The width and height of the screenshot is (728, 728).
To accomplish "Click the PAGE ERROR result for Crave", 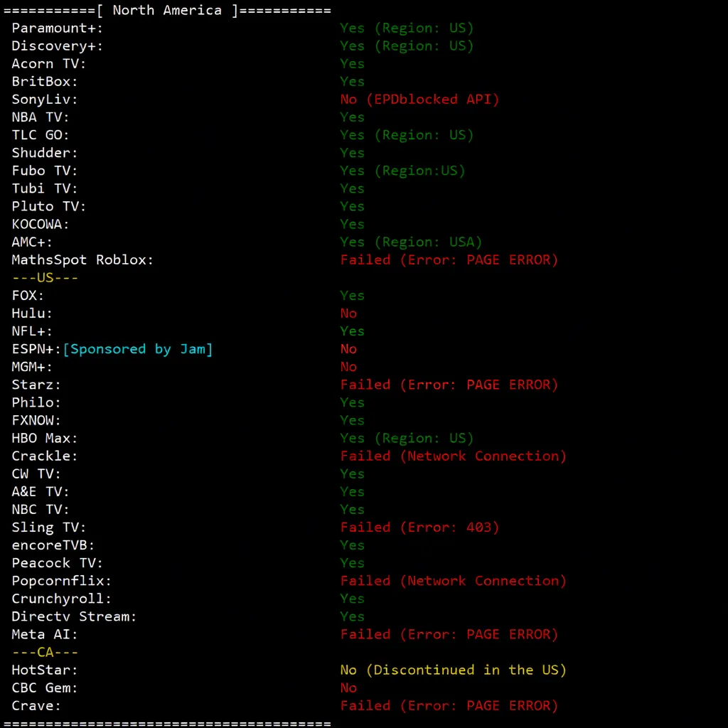I will pyautogui.click(x=449, y=706).
